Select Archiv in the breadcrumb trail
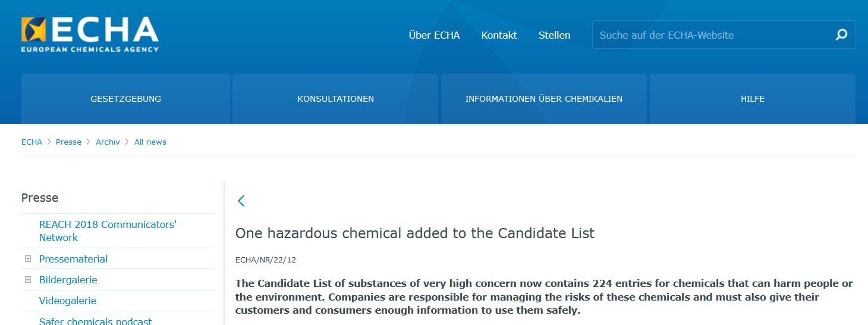The height and width of the screenshot is (325, 868). tap(108, 142)
